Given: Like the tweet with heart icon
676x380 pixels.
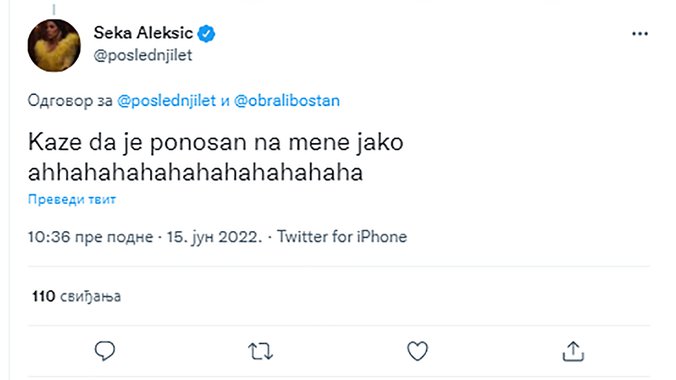Looking at the screenshot, I should pos(417,351).
